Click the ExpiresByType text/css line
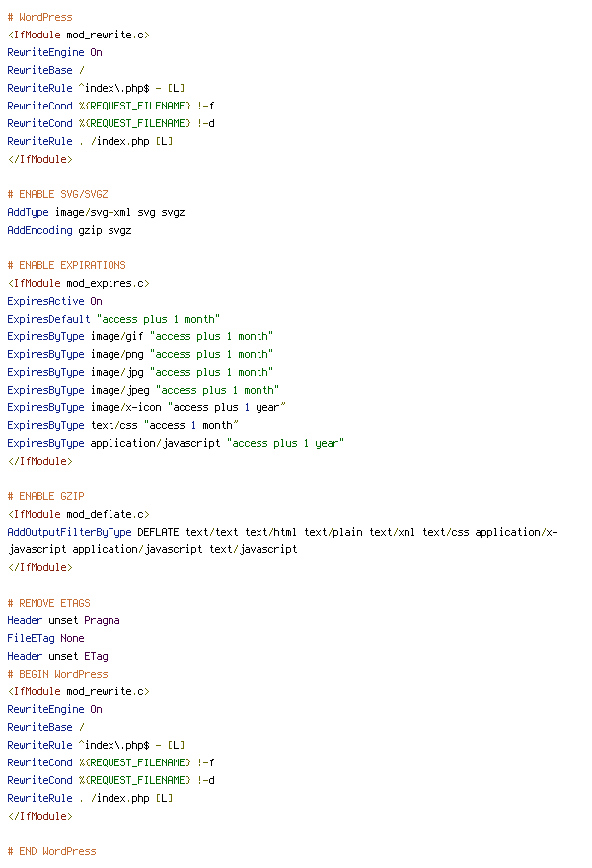 pyautogui.click(x=122, y=425)
